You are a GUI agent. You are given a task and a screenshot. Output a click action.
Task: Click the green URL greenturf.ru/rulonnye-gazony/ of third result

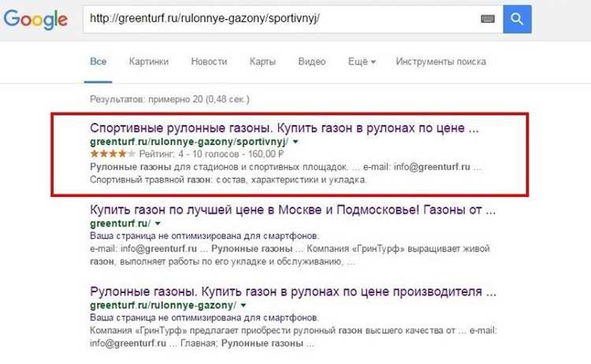tap(163, 305)
